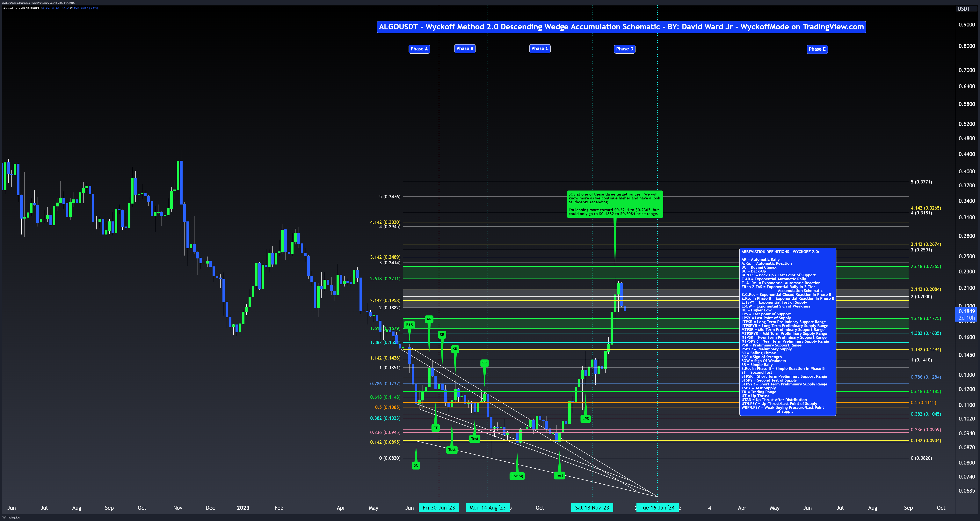Click the Fib level label '4 (0.2945)'
The image size is (980, 521).
389,227
